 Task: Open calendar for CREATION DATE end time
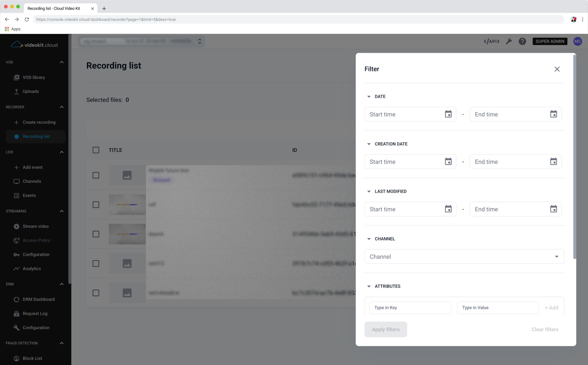[x=554, y=162]
